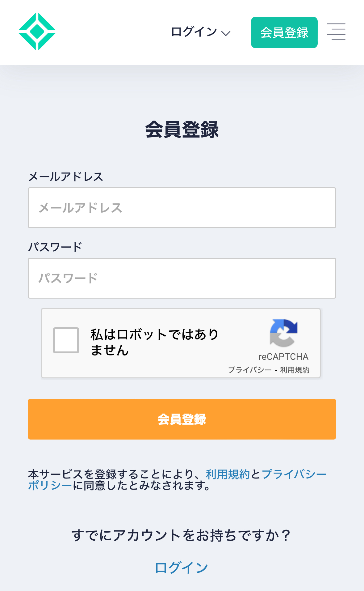Click the 会員登録 page heading
This screenshot has height=591, width=364.
tap(182, 130)
